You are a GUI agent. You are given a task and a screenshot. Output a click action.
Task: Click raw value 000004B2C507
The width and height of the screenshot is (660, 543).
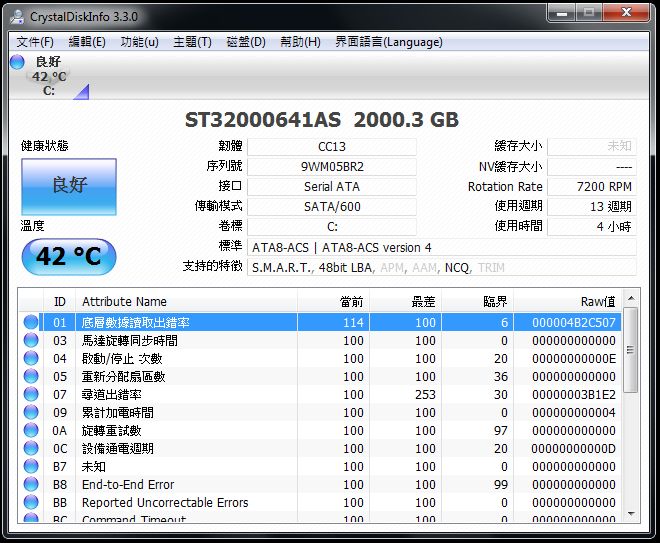pyautogui.click(x=574, y=323)
